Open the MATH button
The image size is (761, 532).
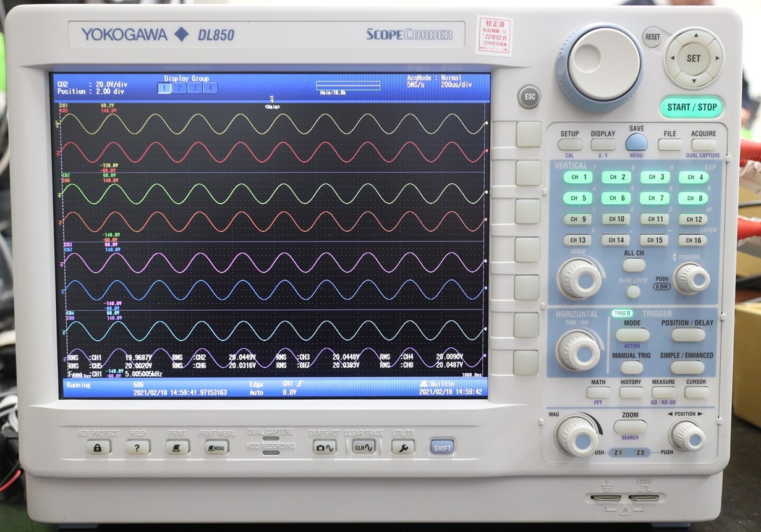tap(598, 392)
